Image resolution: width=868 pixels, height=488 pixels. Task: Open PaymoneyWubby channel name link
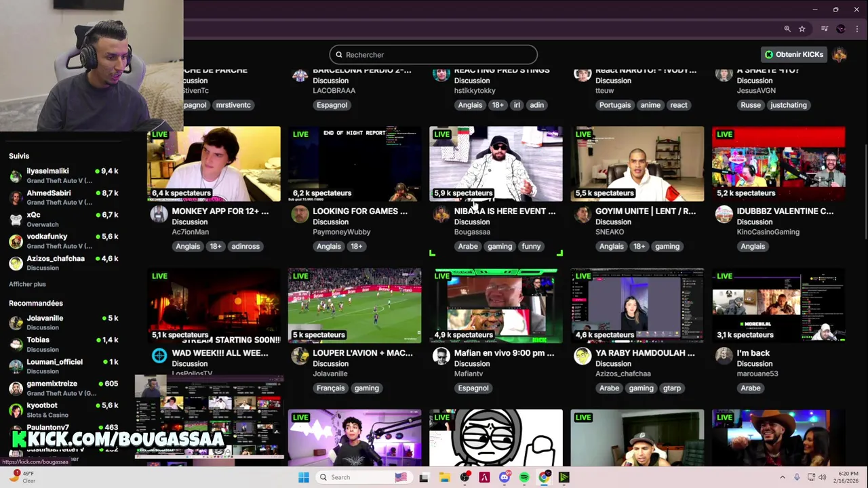point(342,232)
